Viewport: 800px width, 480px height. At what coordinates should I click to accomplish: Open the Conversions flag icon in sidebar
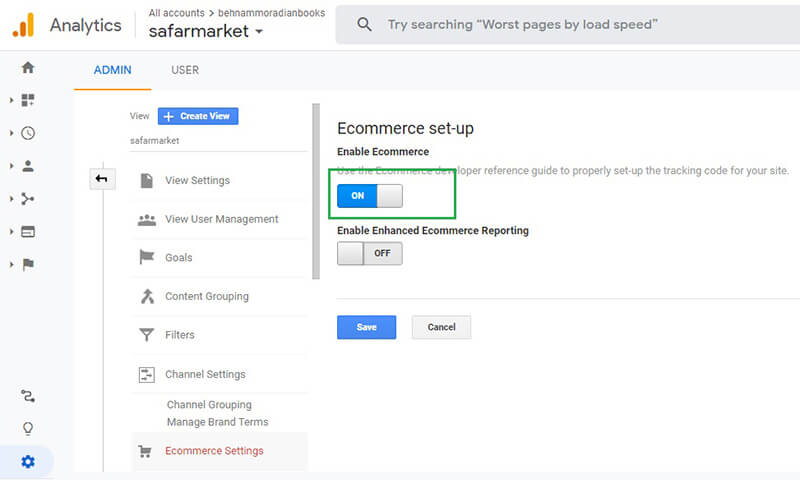point(27,264)
